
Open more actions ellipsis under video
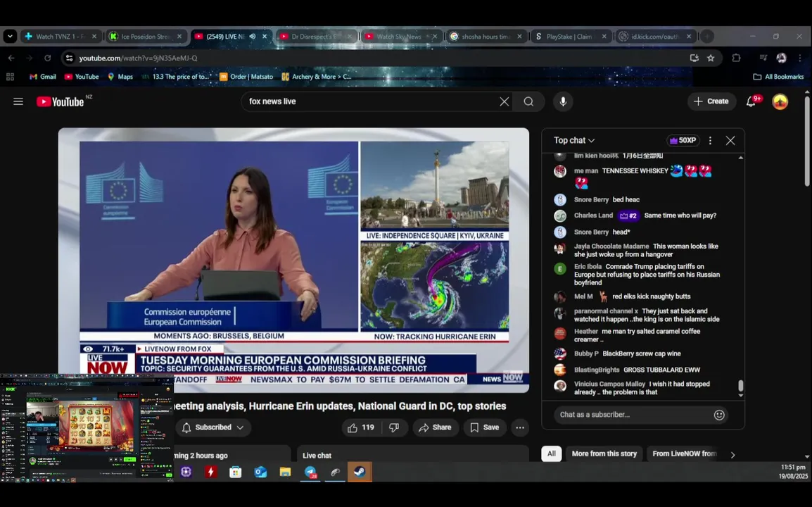click(519, 427)
